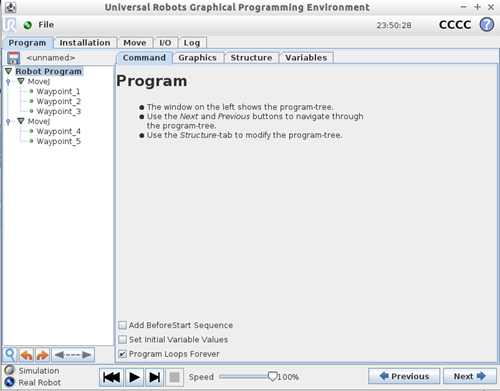Select the Robot Program root label

click(49, 71)
